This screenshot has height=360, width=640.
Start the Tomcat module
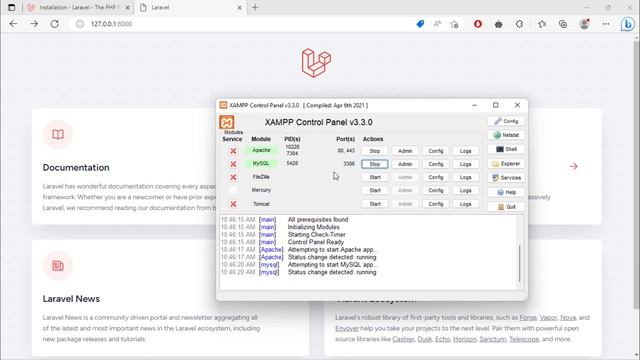375,204
